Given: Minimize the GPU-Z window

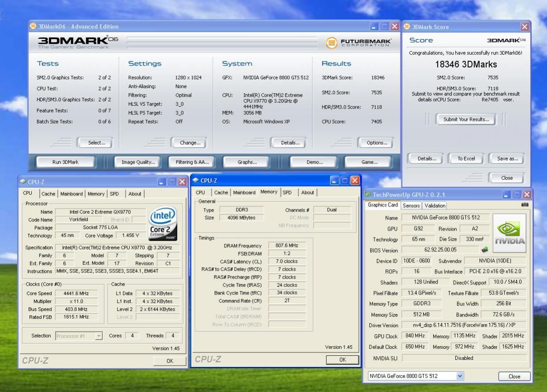Looking at the screenshot, I should tap(507, 194).
